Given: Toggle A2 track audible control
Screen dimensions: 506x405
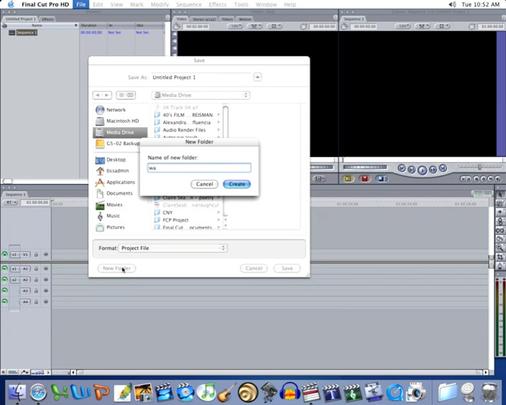Looking at the screenshot, I should pyautogui.click(x=5, y=279).
